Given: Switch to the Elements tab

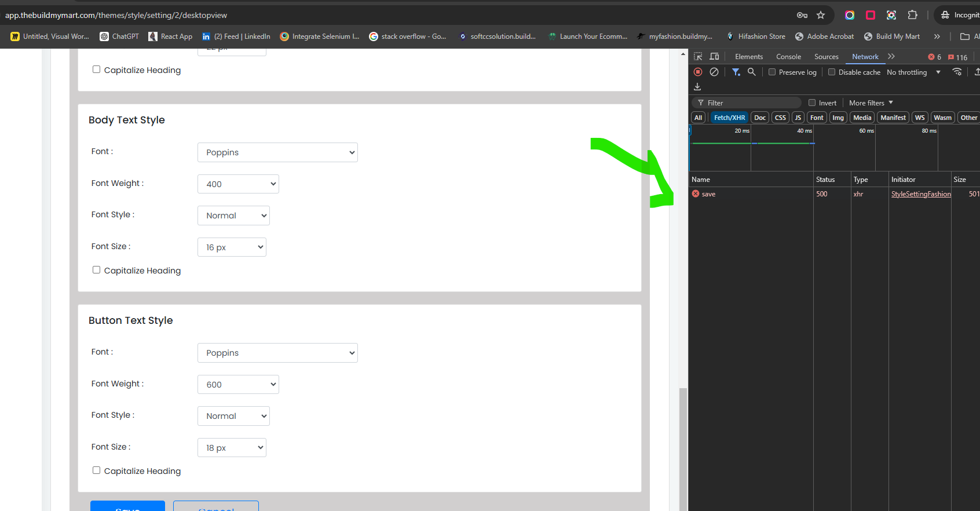Looking at the screenshot, I should pyautogui.click(x=749, y=57).
